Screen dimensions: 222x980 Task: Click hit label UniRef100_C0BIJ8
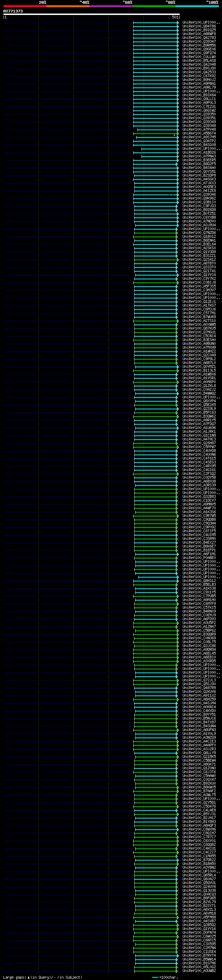(x=199, y=283)
